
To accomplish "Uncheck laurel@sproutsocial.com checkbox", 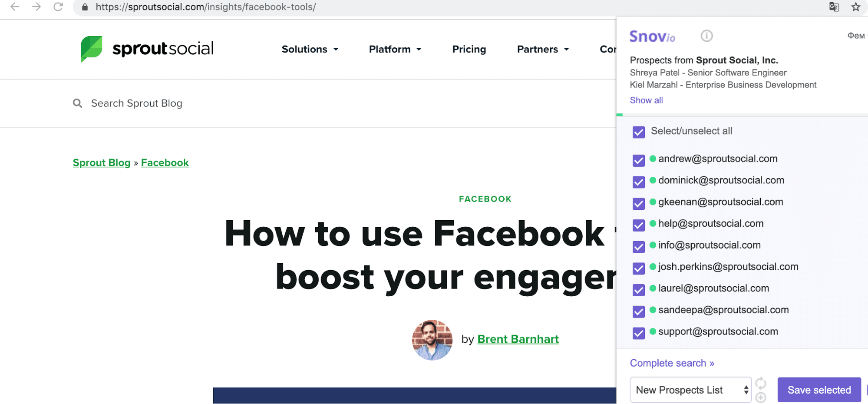I will tap(639, 290).
